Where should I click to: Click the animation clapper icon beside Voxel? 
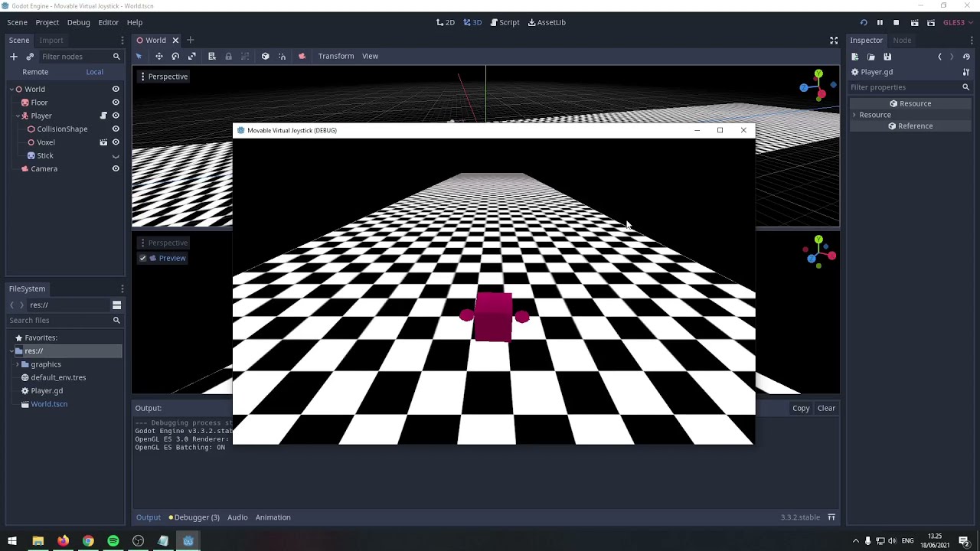(x=103, y=142)
